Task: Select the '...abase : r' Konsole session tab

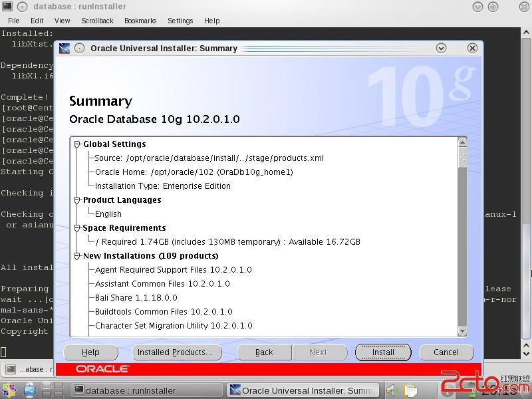Action: (x=29, y=369)
